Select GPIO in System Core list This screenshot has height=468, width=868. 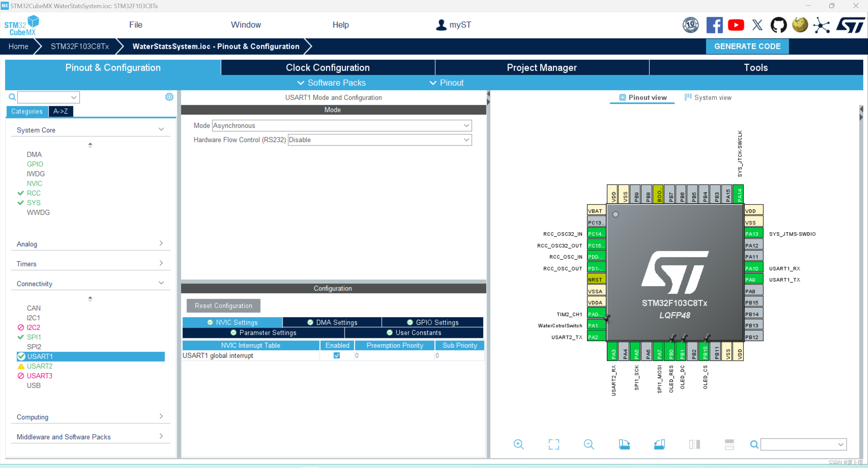point(35,164)
